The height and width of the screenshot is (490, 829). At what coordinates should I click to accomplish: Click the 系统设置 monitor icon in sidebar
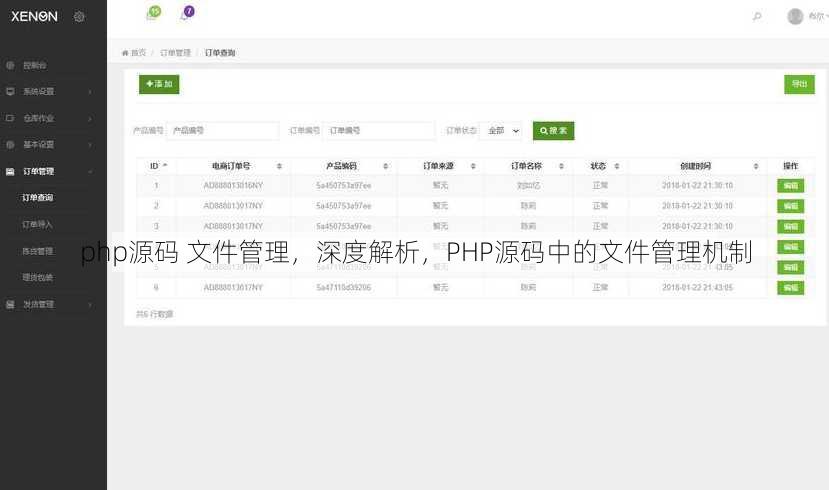click(10, 91)
